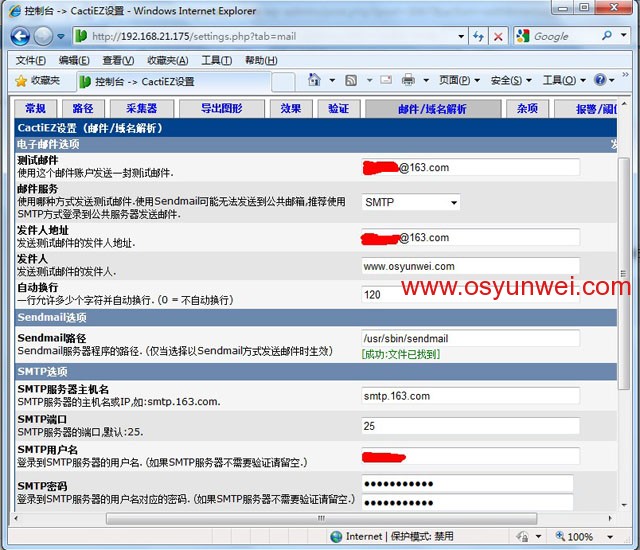Click the 自动换行 field showing 120
640x550 pixels.
(470, 295)
